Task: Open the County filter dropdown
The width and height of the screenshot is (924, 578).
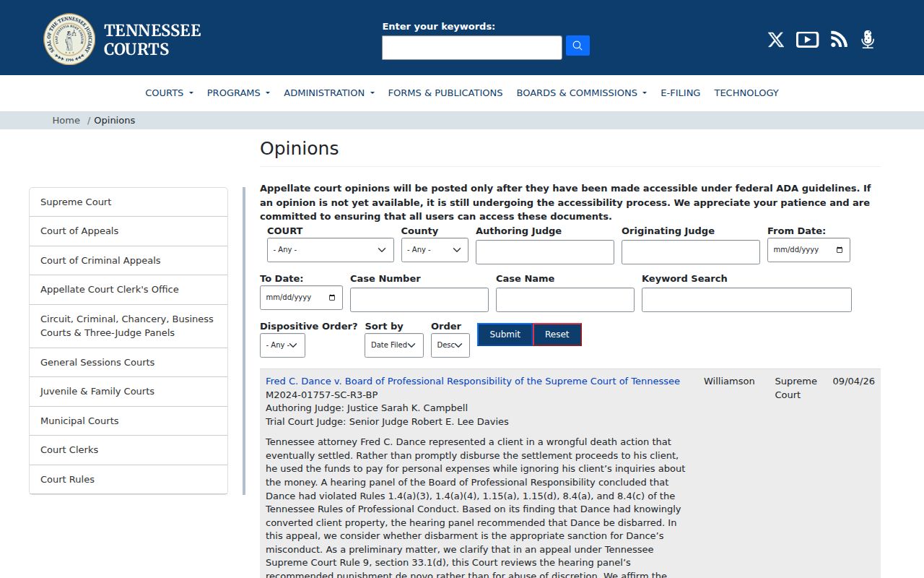Action: tap(435, 250)
